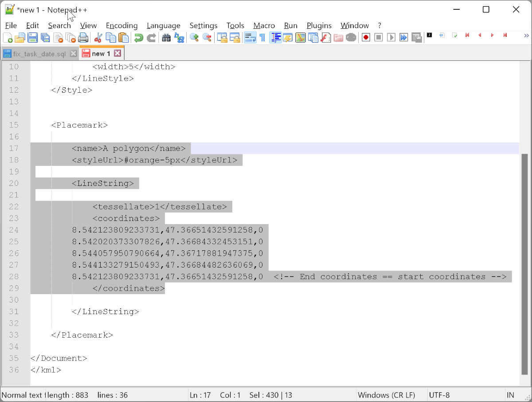Go to next item red arrow
This screenshot has height=402, width=532.
point(492,35)
